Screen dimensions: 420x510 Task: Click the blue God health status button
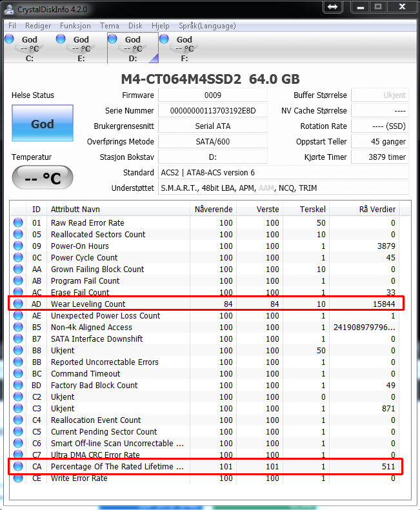(x=43, y=123)
